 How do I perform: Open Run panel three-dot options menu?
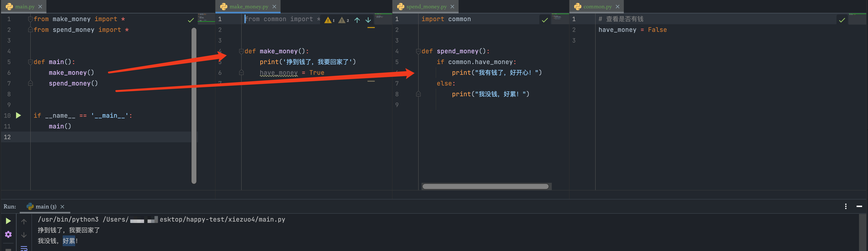[x=846, y=206]
